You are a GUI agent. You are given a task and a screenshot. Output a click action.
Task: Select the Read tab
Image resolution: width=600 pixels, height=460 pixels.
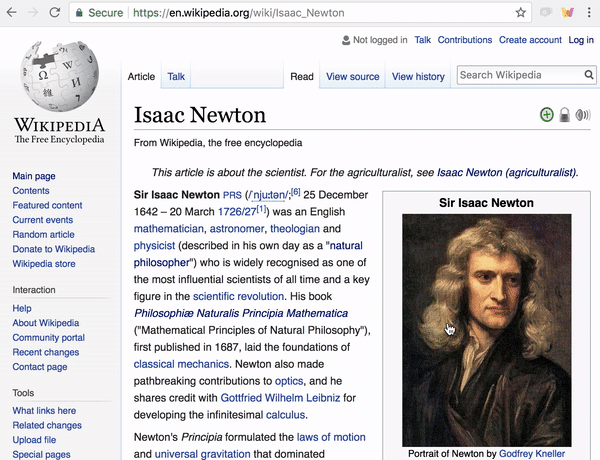302,77
